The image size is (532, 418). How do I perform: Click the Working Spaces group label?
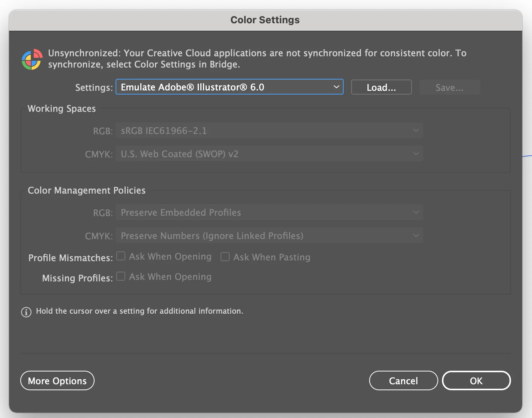pyautogui.click(x=62, y=109)
